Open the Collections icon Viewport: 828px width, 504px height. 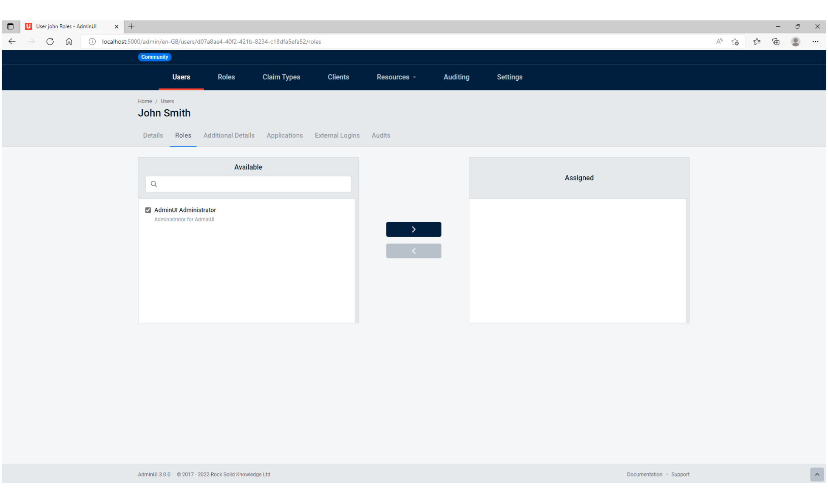pyautogui.click(x=776, y=42)
